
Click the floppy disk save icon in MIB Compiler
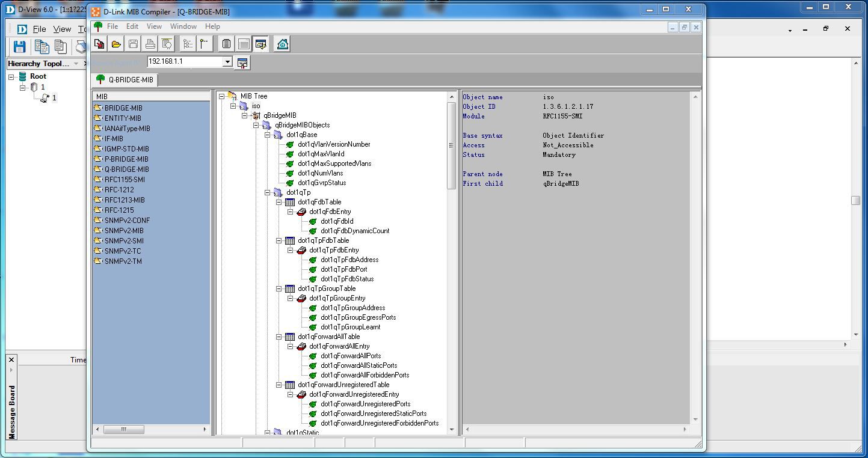pos(133,44)
